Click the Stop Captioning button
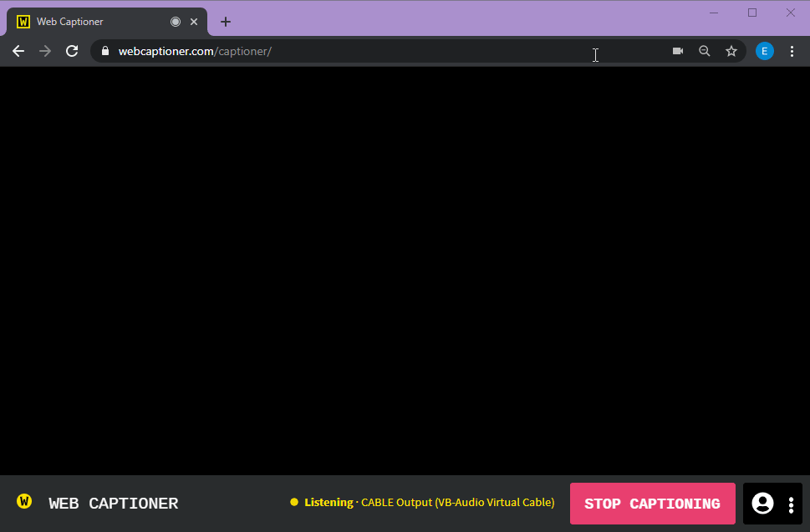This screenshot has height=532, width=810. (652, 504)
